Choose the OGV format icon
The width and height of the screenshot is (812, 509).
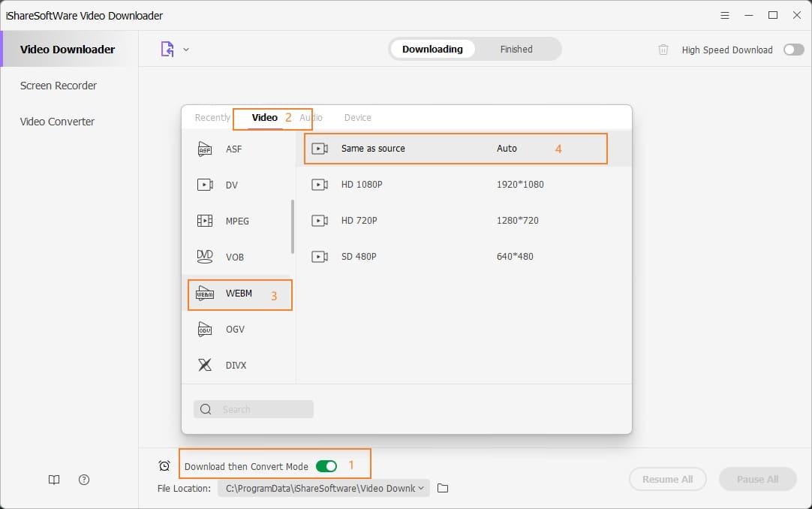(205, 329)
